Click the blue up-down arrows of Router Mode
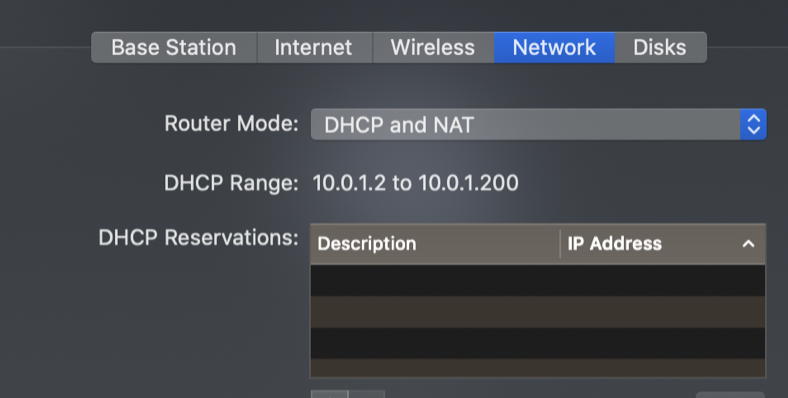This screenshot has height=398, width=788. click(x=753, y=124)
